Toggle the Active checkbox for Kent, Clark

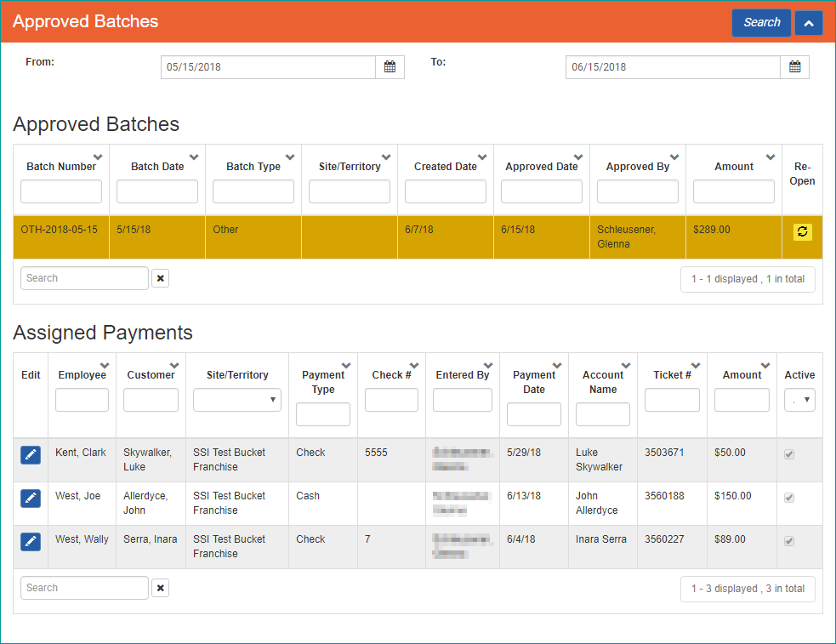(788, 454)
